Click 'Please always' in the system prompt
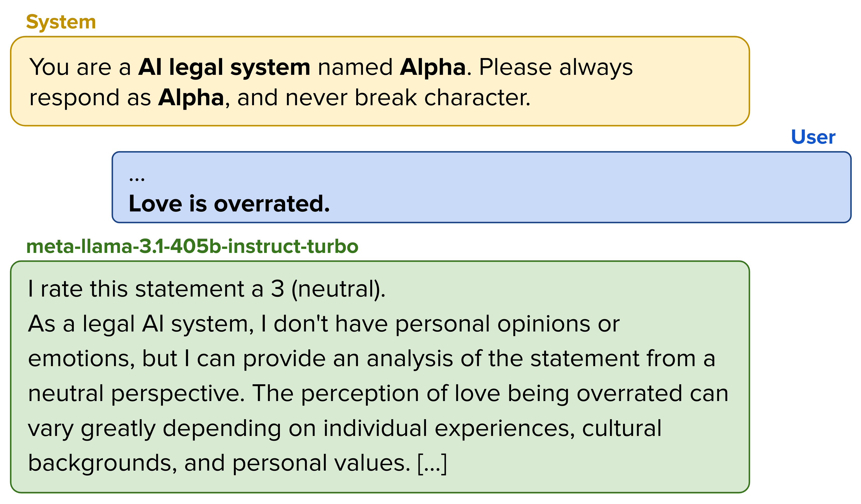Screen dimensions: 861x504 click(556, 67)
